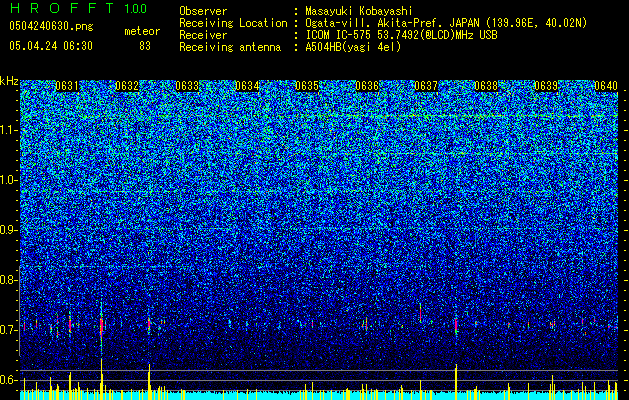Click the Receiving Location value line

[446, 23]
